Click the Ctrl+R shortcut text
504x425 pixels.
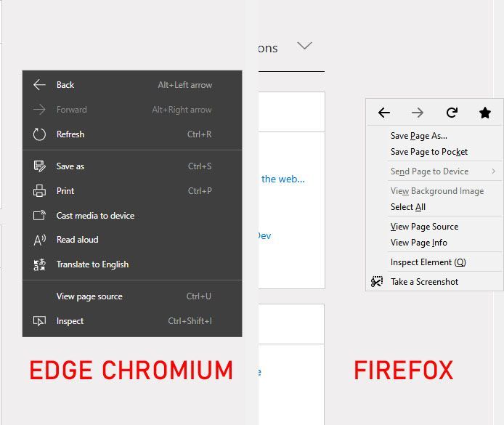click(x=199, y=134)
